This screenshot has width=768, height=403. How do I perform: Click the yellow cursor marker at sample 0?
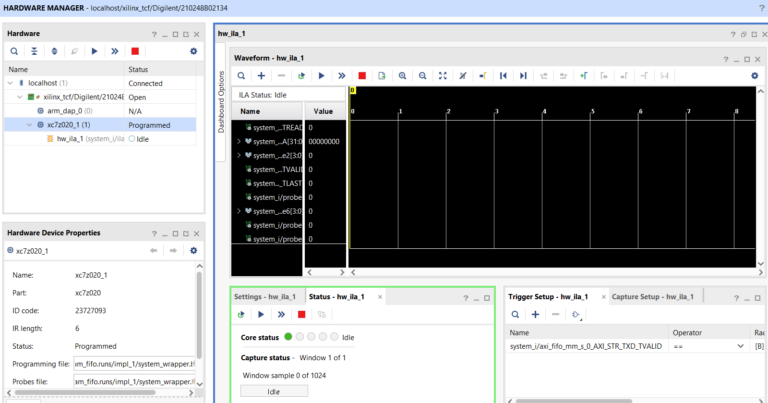tap(352, 91)
